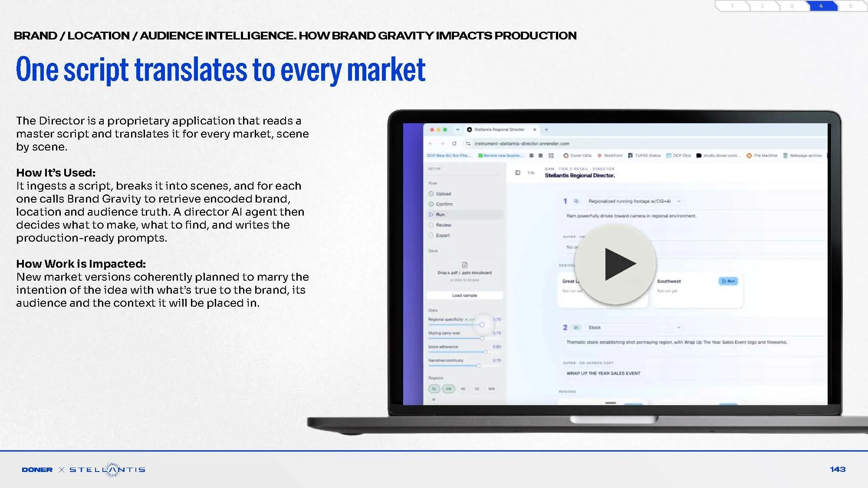Go to slide section 4 tab
868x488 pixels.
821,6
